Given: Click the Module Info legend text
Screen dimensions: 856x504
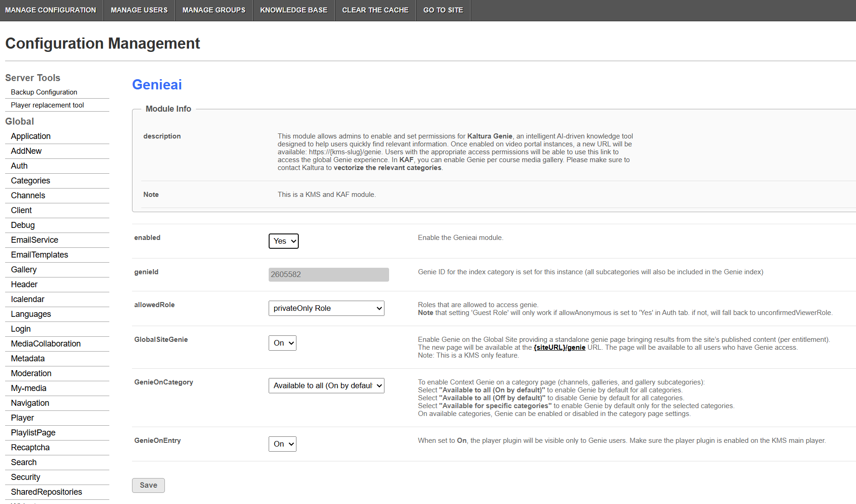Looking at the screenshot, I should (168, 109).
